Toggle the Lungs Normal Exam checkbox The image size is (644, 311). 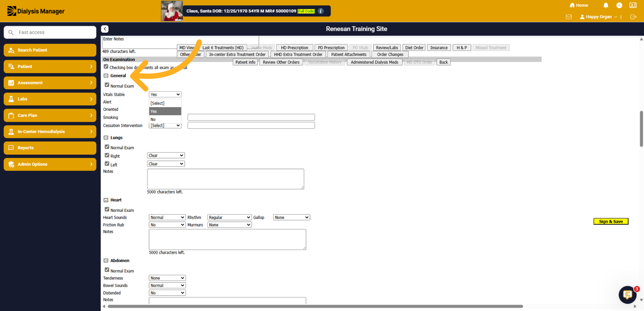(x=107, y=147)
